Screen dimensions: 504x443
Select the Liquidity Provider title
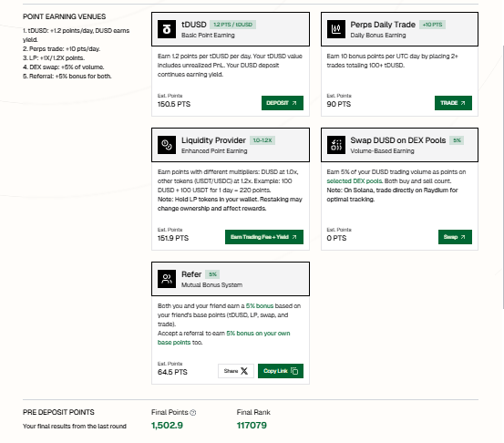pos(213,140)
